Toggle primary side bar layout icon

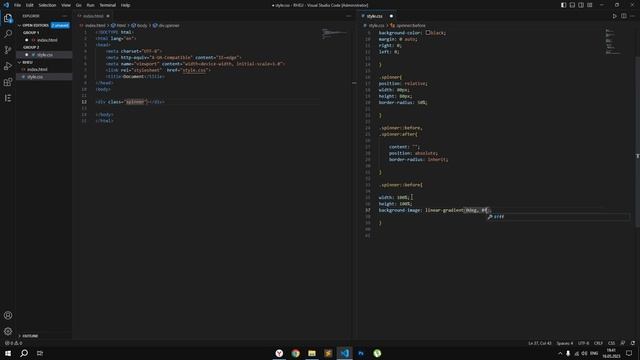click(x=563, y=5)
